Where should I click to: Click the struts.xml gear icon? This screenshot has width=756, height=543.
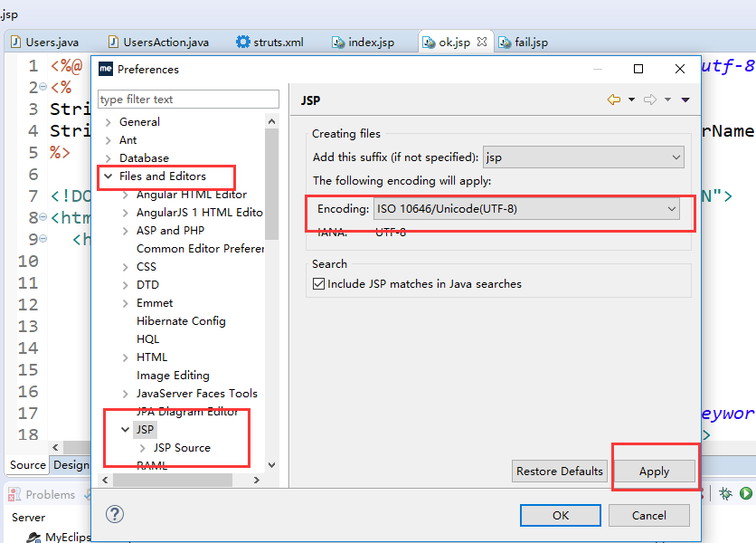pyautogui.click(x=242, y=42)
